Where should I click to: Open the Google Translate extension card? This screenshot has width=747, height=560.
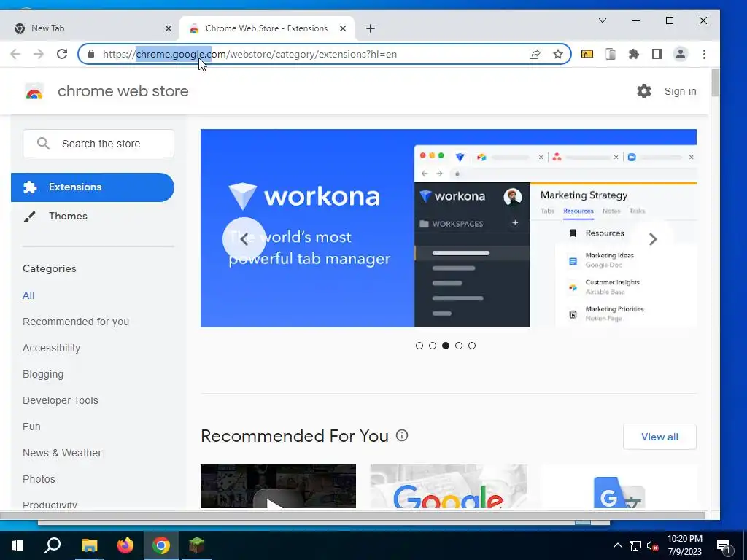tap(619, 486)
